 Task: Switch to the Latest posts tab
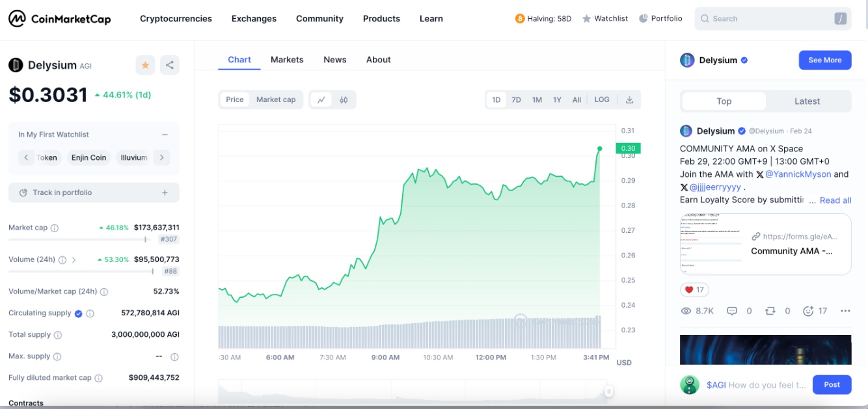click(807, 101)
